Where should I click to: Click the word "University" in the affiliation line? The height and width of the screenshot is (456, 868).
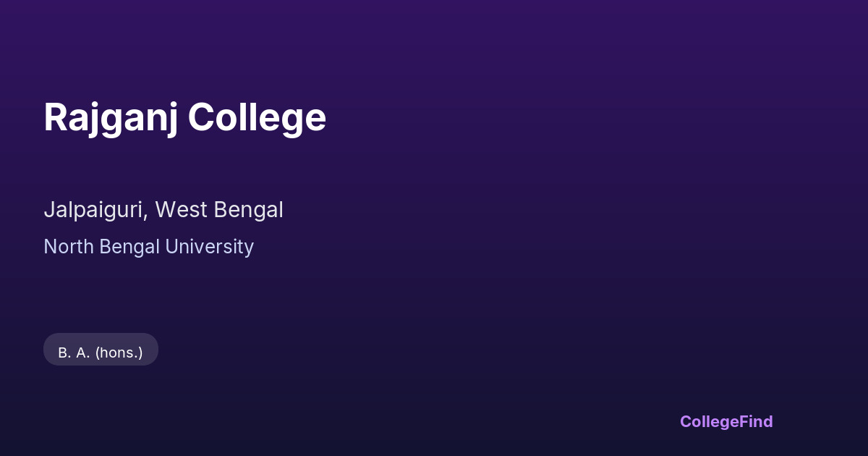tap(209, 247)
